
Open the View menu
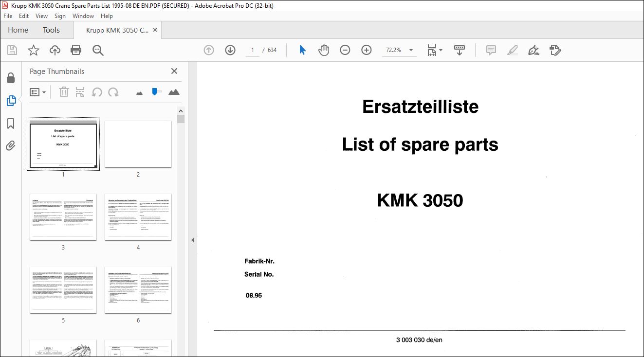pos(41,16)
